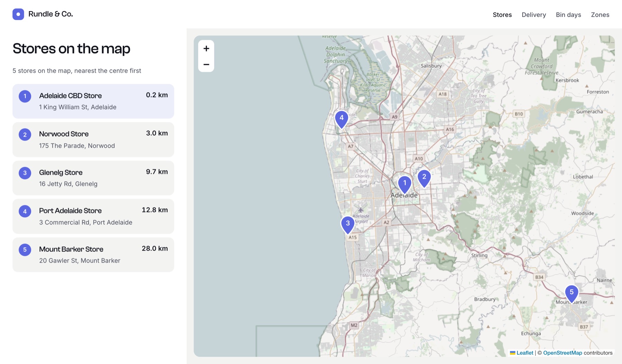The width and height of the screenshot is (622, 364).
Task: Click the 28.0 km distance value
Action: coord(155,248)
